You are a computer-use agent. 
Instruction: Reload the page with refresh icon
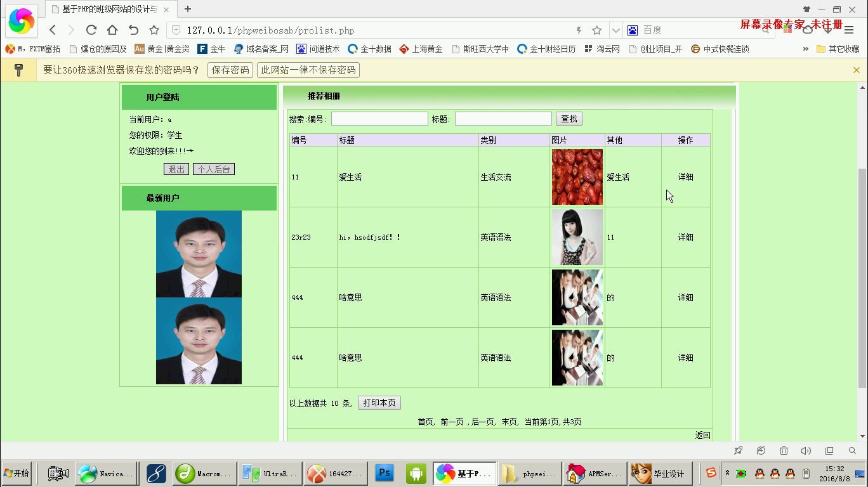(x=91, y=30)
